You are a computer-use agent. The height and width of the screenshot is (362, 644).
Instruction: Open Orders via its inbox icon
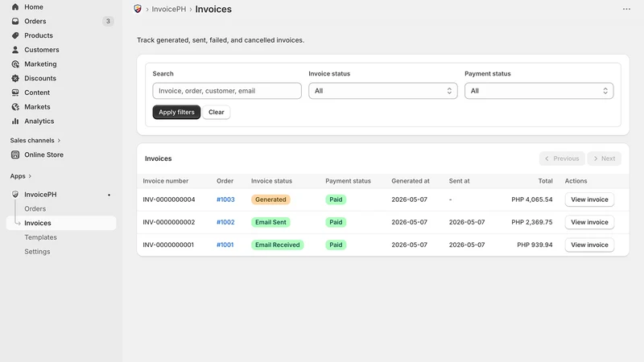[x=15, y=22]
